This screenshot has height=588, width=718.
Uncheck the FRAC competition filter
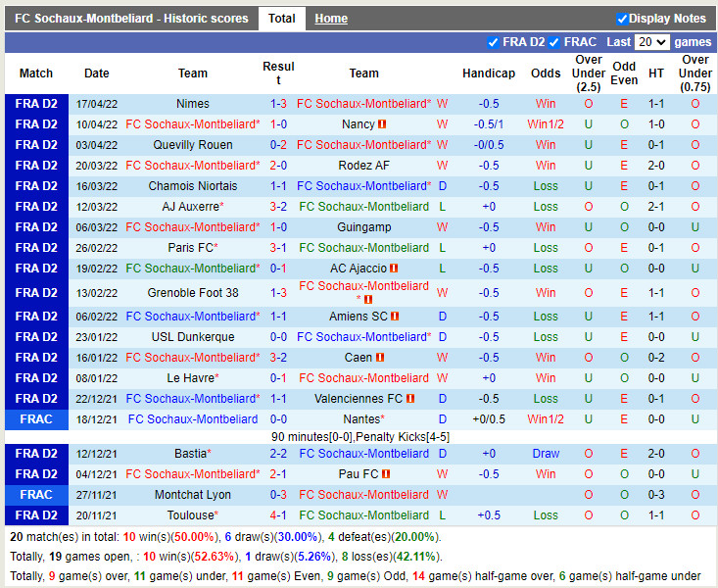point(554,42)
